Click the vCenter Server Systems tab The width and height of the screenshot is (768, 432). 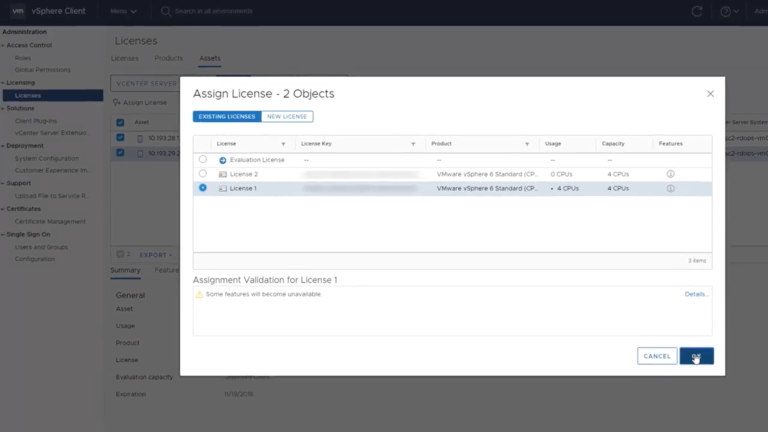[x=146, y=83]
